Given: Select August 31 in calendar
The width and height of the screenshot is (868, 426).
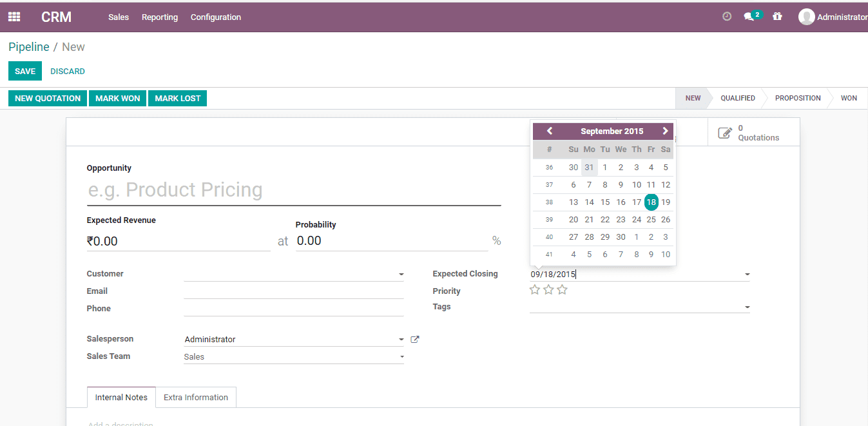Looking at the screenshot, I should pyautogui.click(x=589, y=168).
